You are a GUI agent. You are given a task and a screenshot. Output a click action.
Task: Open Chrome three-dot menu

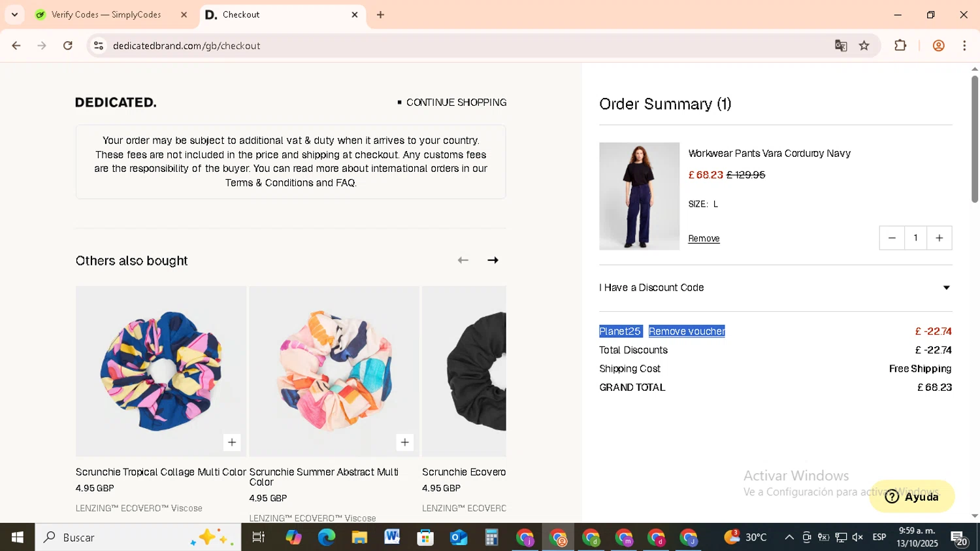964,46
